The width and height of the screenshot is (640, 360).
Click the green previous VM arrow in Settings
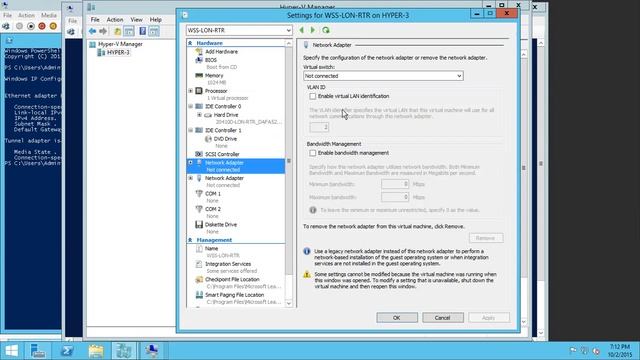point(302,30)
